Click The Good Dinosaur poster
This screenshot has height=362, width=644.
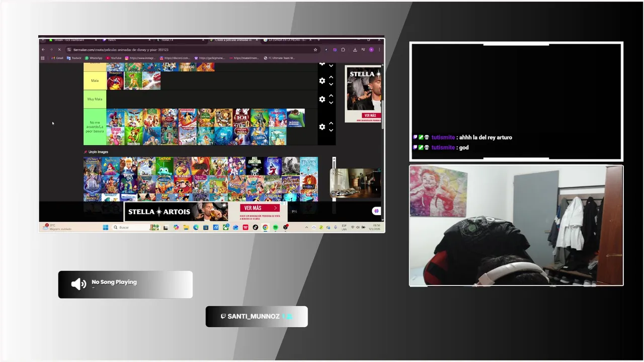coord(296,118)
